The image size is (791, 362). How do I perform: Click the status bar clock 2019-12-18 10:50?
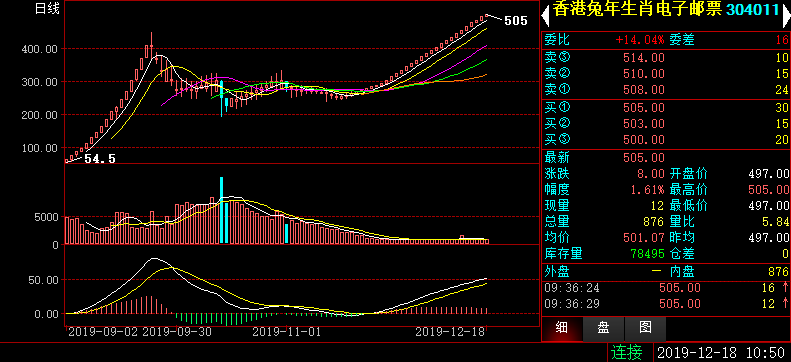tap(721, 352)
